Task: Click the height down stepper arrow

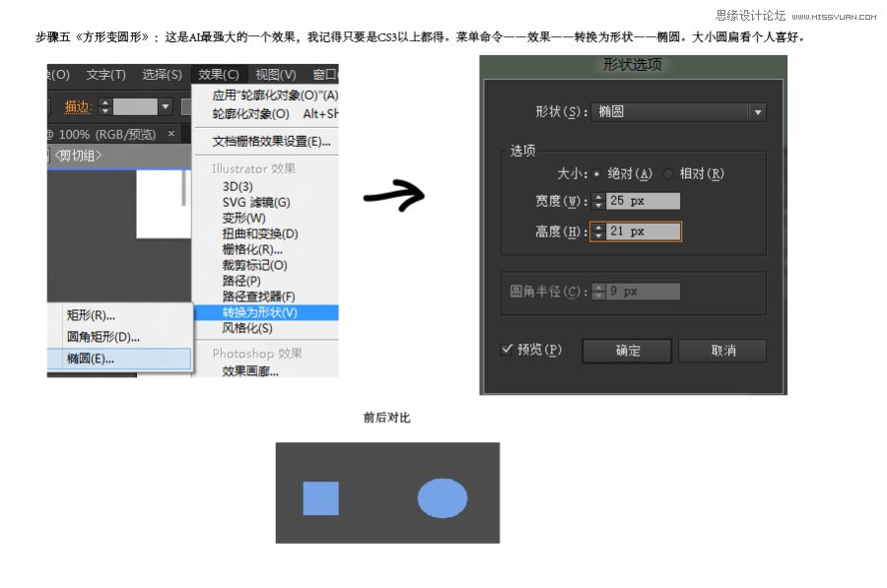Action: pos(598,237)
